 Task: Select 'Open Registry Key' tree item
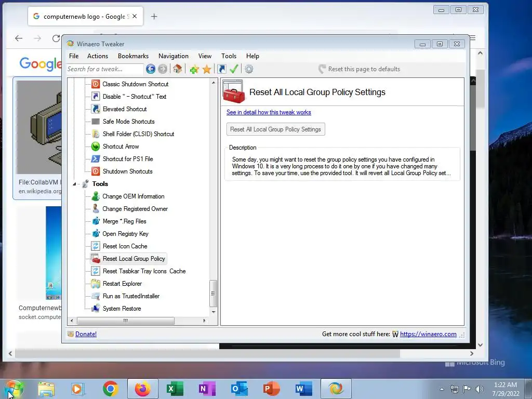click(x=126, y=234)
